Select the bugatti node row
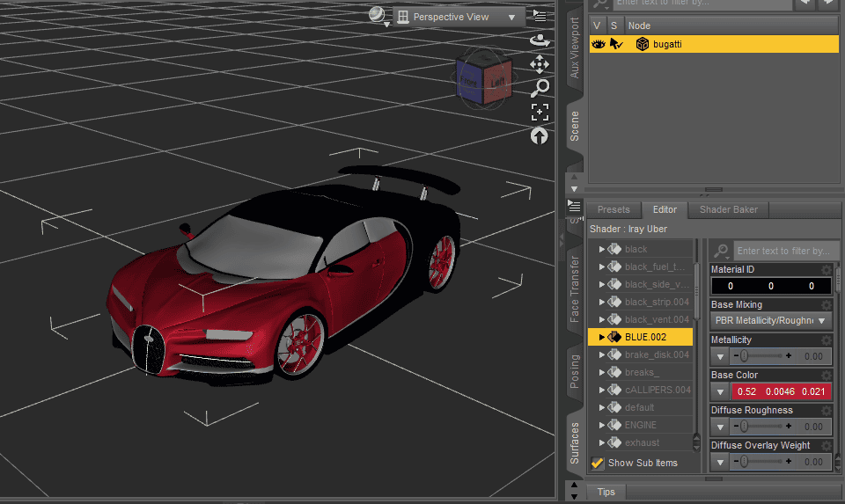 (714, 44)
